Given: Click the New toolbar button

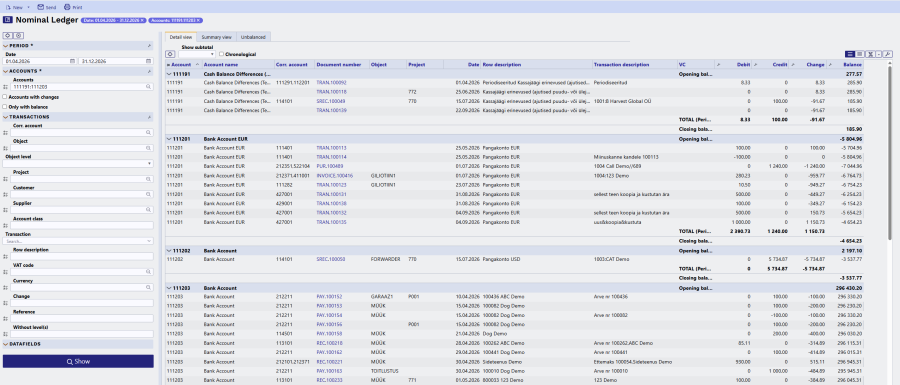Looking at the screenshot, I should pyautogui.click(x=14, y=7).
